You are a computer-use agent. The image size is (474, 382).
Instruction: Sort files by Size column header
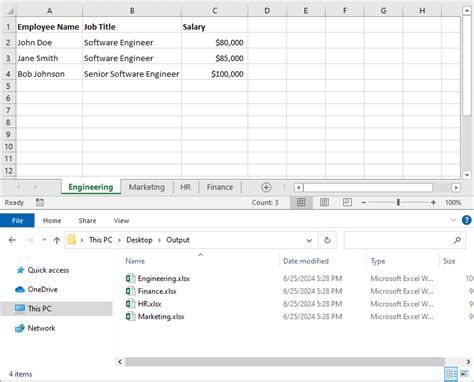coord(449,261)
